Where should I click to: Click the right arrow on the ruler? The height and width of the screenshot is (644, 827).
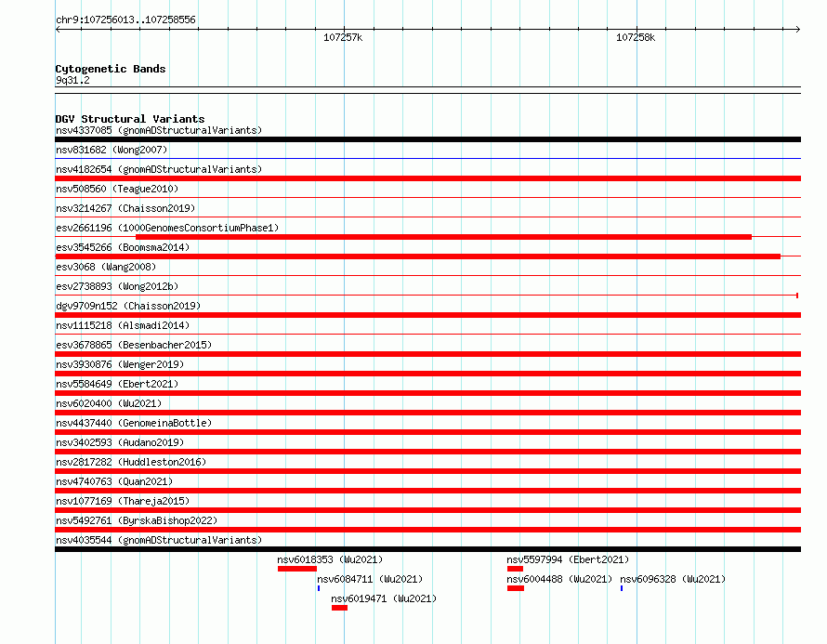point(797,30)
